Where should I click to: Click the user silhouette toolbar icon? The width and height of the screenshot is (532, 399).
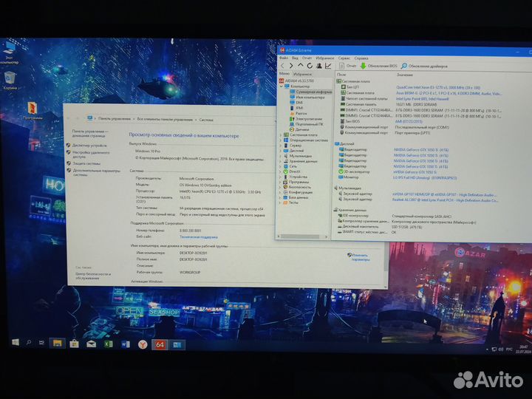319,66
